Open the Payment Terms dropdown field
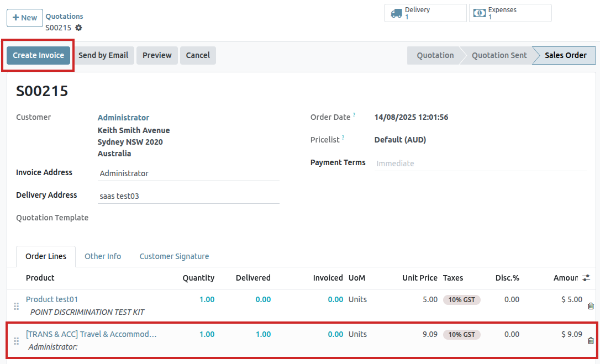The width and height of the screenshot is (600, 364). pyautogui.click(x=480, y=163)
